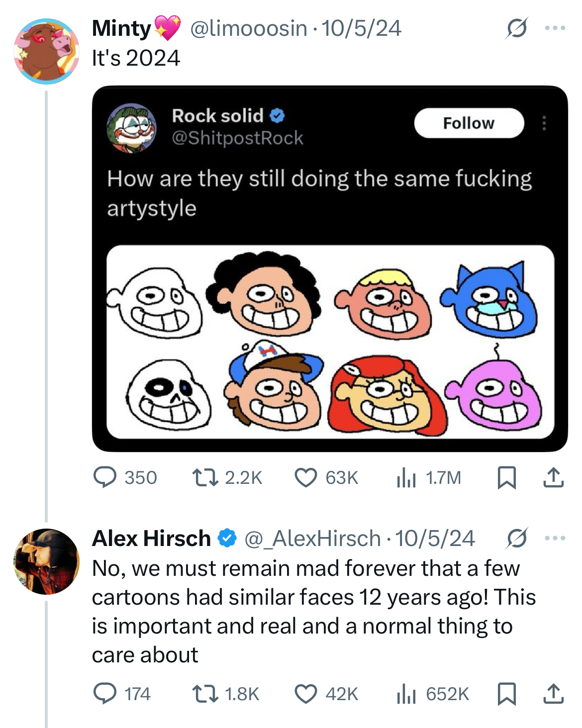Share Alex Hirsch's reply
This screenshot has height=728, width=582.
[x=553, y=694]
